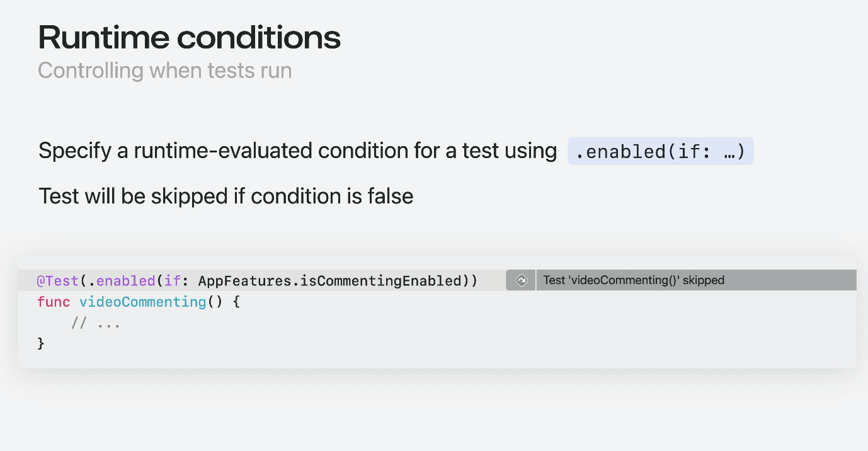This screenshot has width=868, height=451.
Task: Click the ".enabled(if: …)" code pill
Action: pos(660,152)
